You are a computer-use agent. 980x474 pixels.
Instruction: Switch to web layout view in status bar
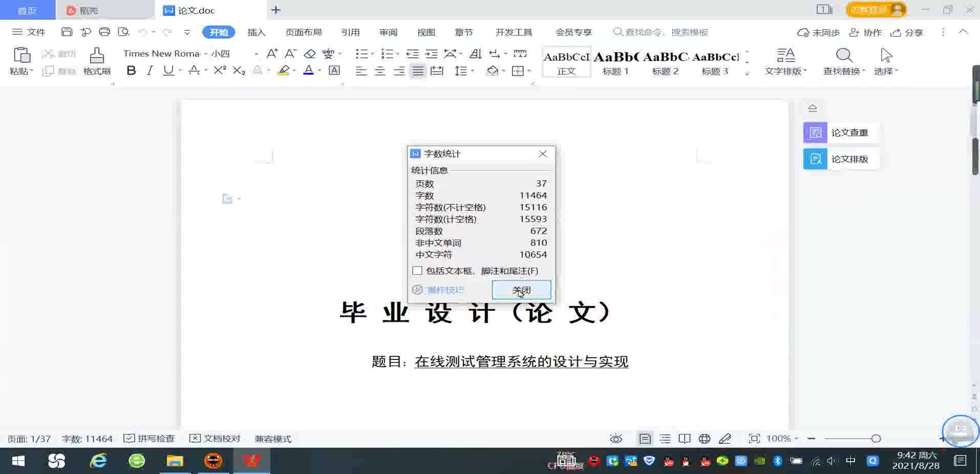tap(705, 439)
